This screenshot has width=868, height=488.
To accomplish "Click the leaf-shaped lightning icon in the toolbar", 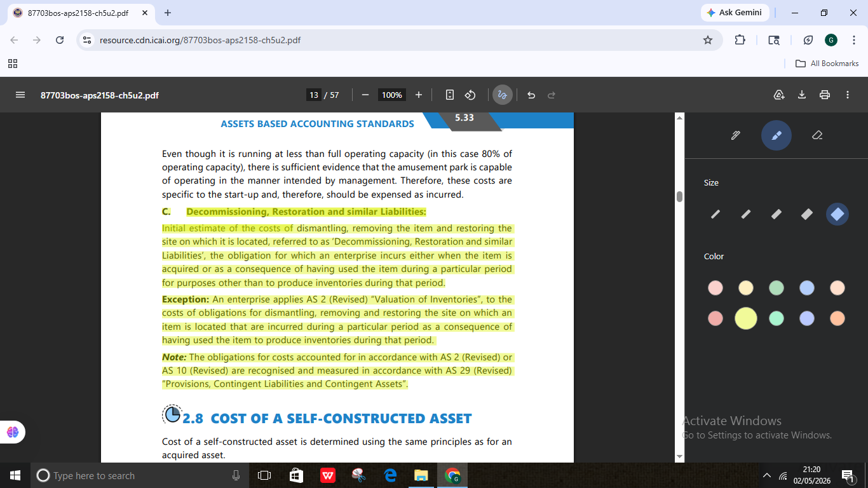I will click(x=808, y=40).
